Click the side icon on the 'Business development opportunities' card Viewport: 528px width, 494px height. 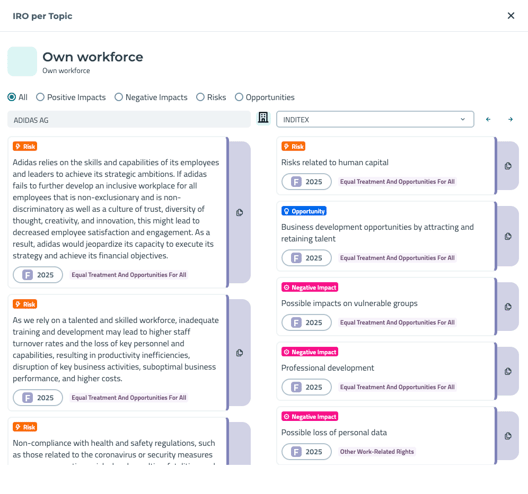click(508, 236)
